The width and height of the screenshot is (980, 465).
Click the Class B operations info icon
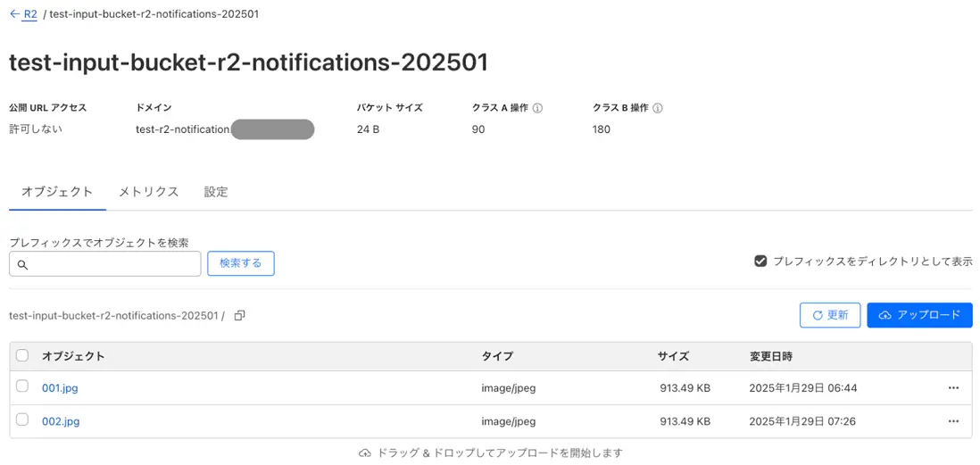[x=658, y=107]
